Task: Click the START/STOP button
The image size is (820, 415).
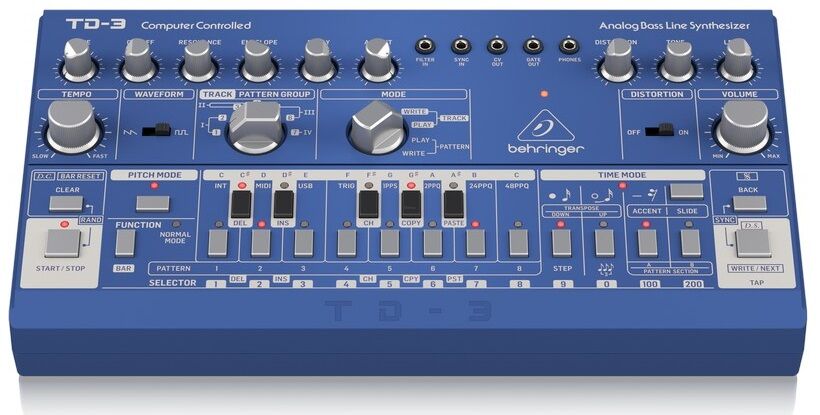Action: pyautogui.click(x=63, y=243)
